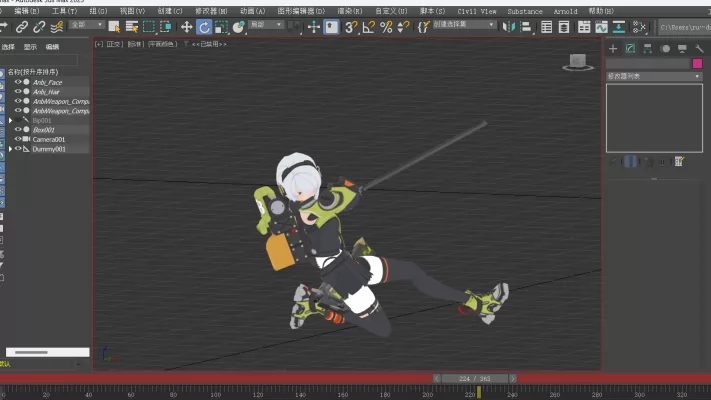Select the Select Object cursor tool
The width and height of the screenshot is (711, 400).
[x=114, y=27]
